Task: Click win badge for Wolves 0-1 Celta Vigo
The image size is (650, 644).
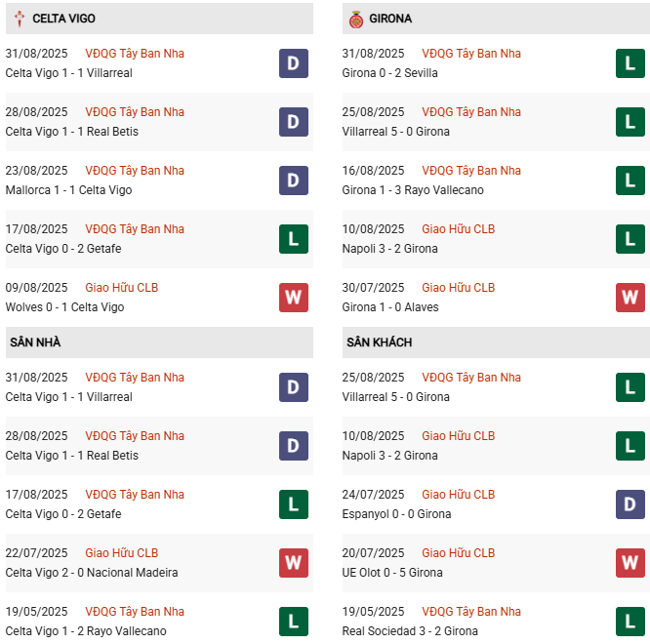Action: click(x=293, y=298)
